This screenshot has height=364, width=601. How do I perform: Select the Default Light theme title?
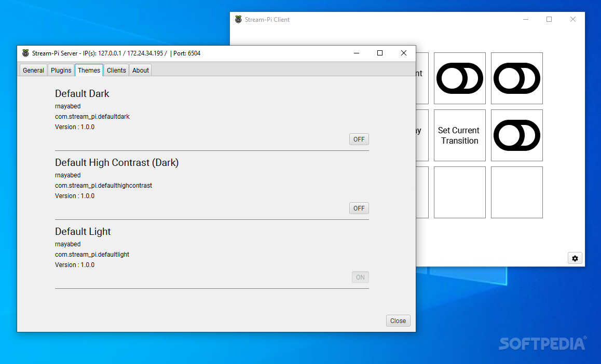pos(83,232)
